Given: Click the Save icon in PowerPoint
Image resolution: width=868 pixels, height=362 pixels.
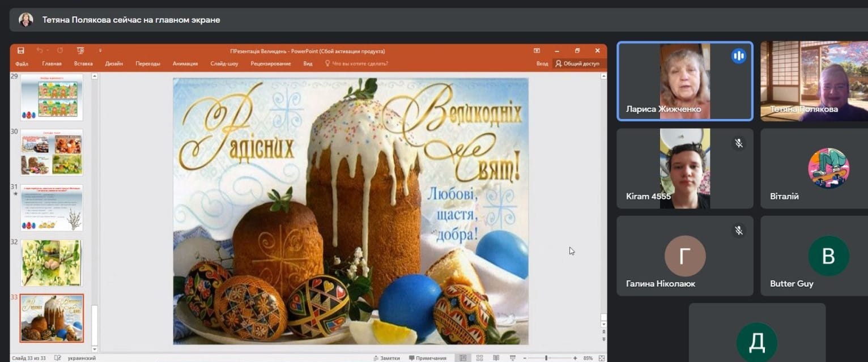Looking at the screenshot, I should pyautogui.click(x=20, y=51).
